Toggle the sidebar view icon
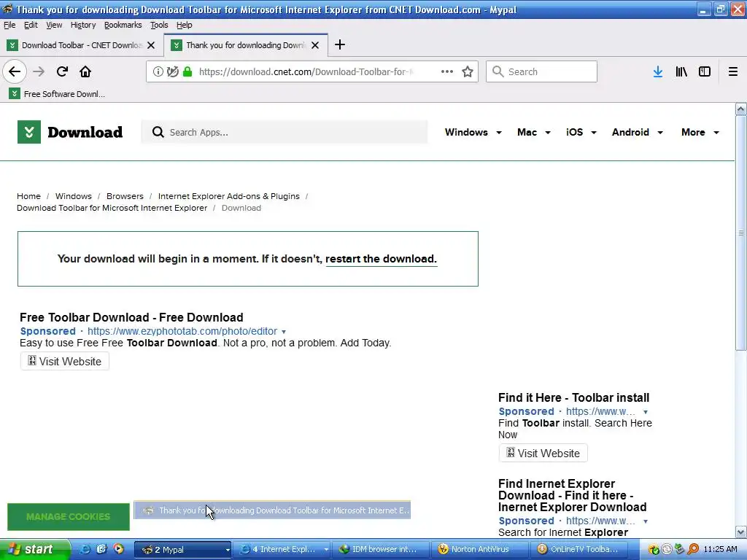Image resolution: width=747 pixels, height=560 pixels. 705,71
